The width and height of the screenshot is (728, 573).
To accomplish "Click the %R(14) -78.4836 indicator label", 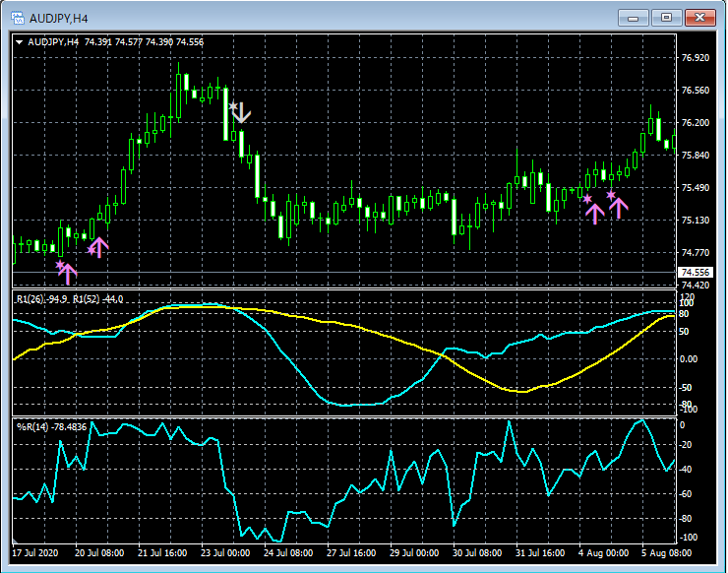I will (51, 427).
